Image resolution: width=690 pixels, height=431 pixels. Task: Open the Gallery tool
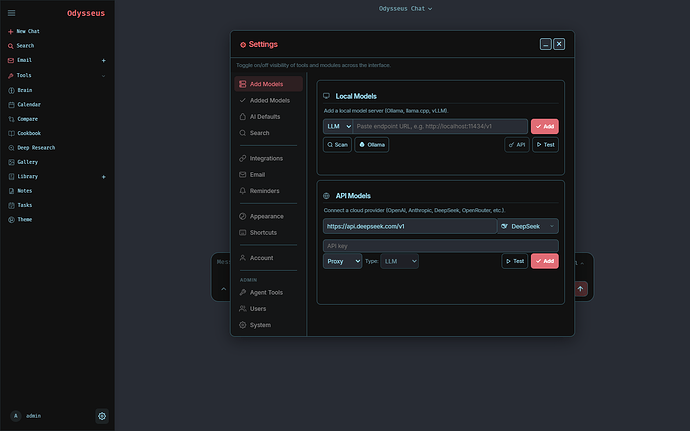23,162
